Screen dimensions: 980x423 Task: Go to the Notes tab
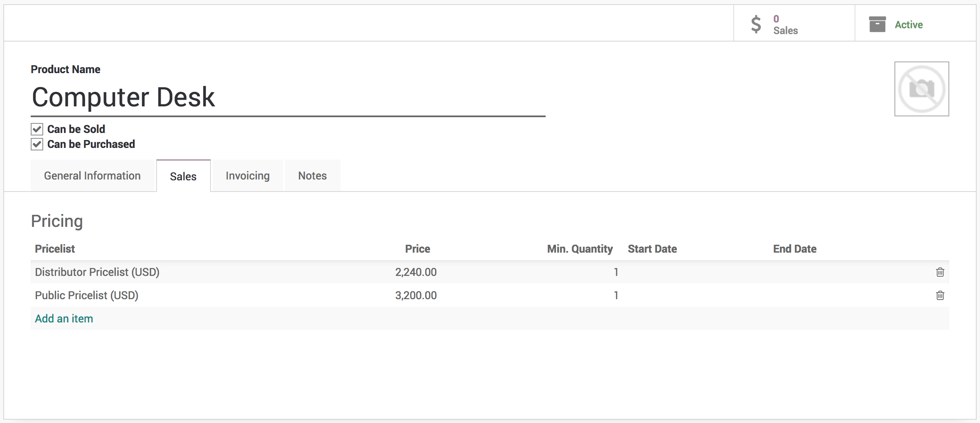tap(312, 176)
